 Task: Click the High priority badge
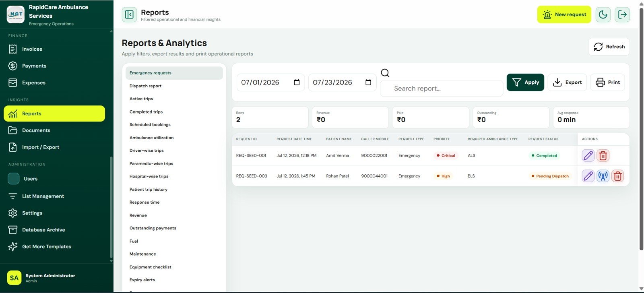tap(443, 176)
